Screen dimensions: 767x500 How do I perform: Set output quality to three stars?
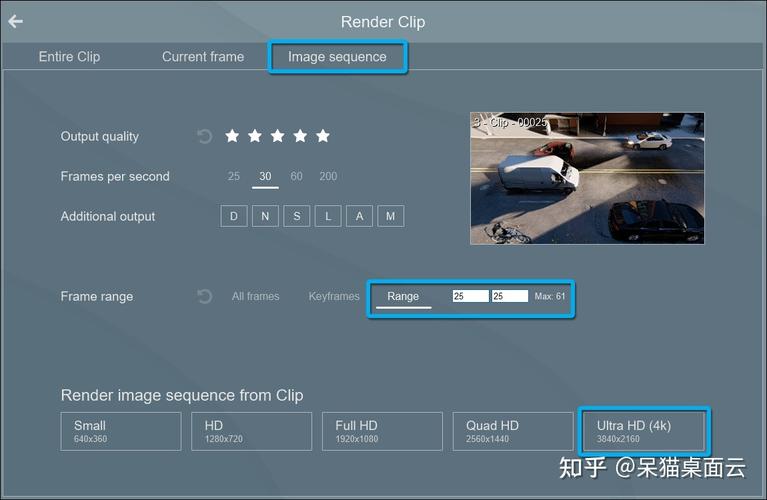(x=277, y=136)
